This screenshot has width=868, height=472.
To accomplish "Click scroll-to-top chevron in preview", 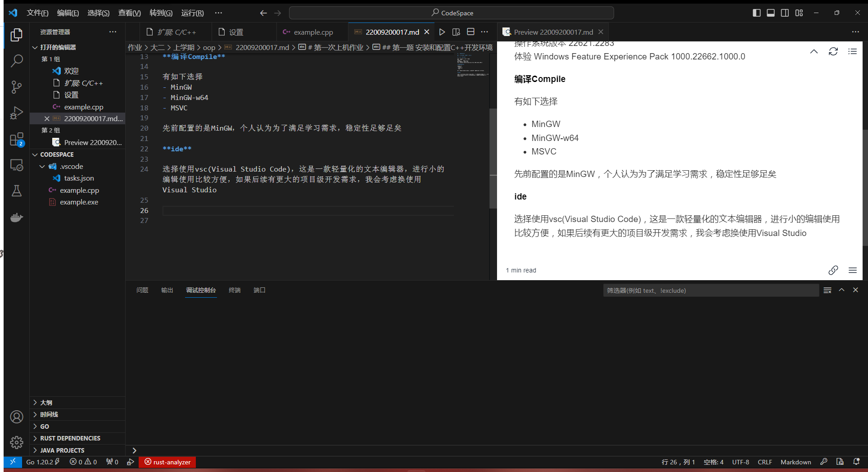I will coord(814,51).
